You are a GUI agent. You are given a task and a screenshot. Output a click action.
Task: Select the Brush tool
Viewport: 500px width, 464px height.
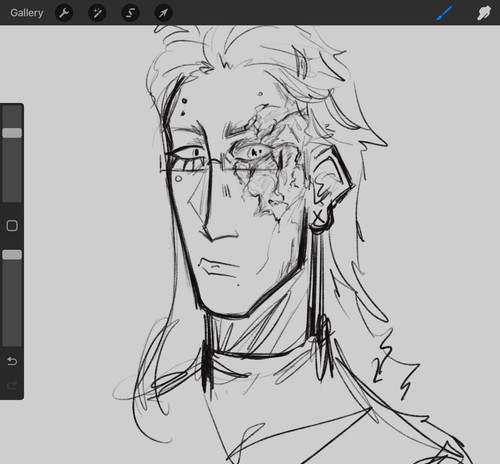click(x=444, y=13)
